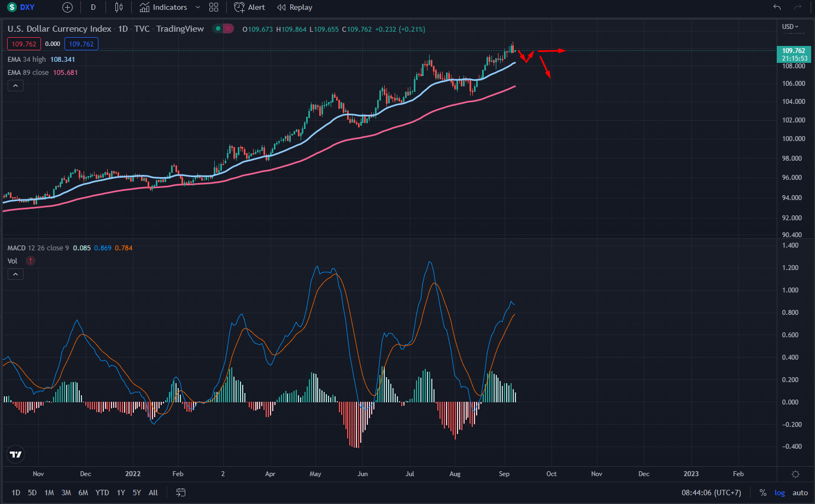The image size is (815, 504).
Task: Select the 6M time range
Action: (x=83, y=493)
